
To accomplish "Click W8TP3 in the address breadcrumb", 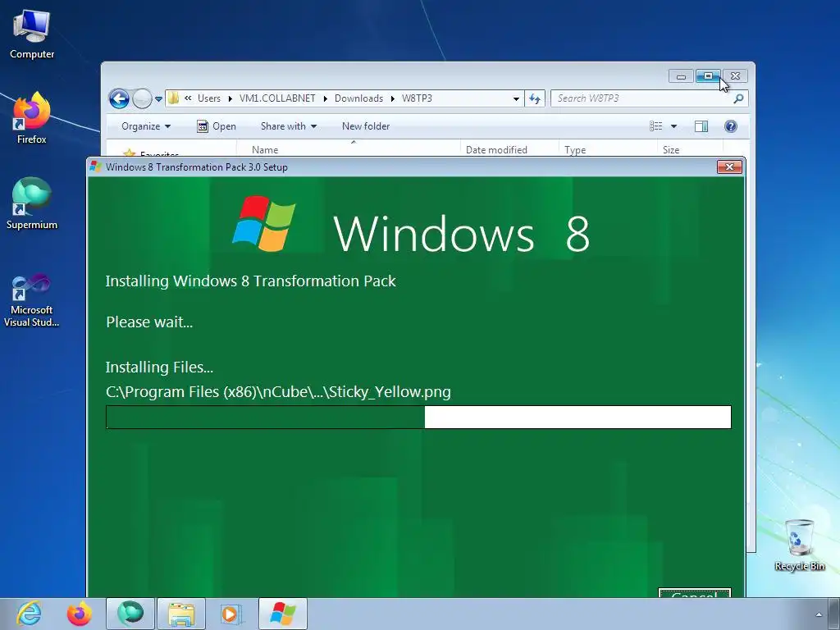I will (x=417, y=98).
